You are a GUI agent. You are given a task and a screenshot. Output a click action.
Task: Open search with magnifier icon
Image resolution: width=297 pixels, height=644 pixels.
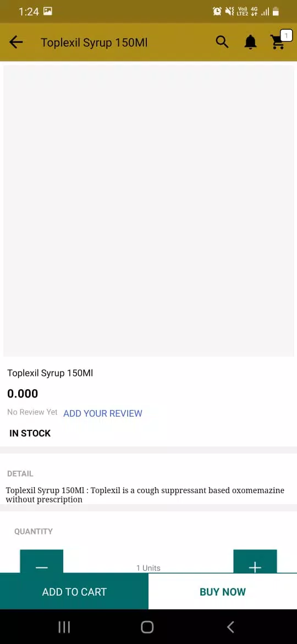(x=222, y=42)
